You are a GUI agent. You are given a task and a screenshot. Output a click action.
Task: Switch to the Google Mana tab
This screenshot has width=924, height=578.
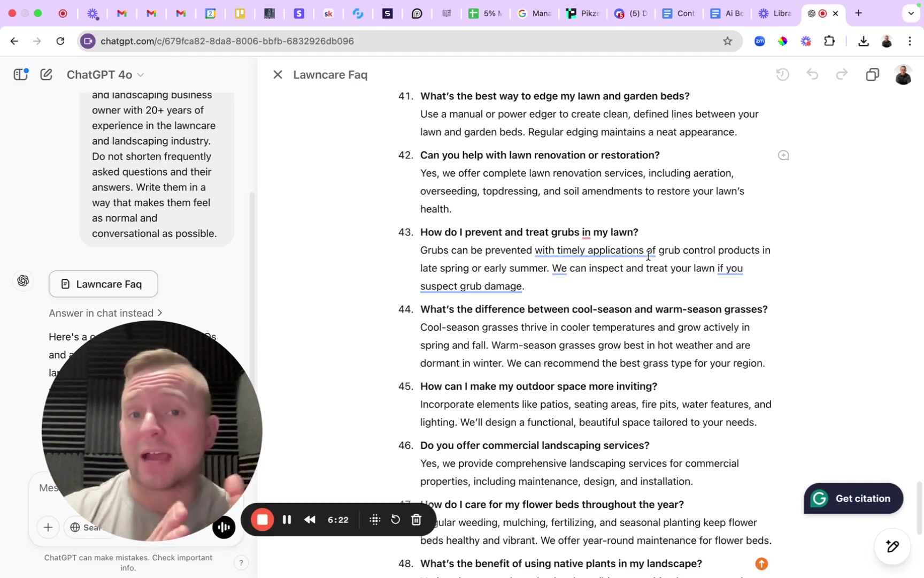click(534, 13)
